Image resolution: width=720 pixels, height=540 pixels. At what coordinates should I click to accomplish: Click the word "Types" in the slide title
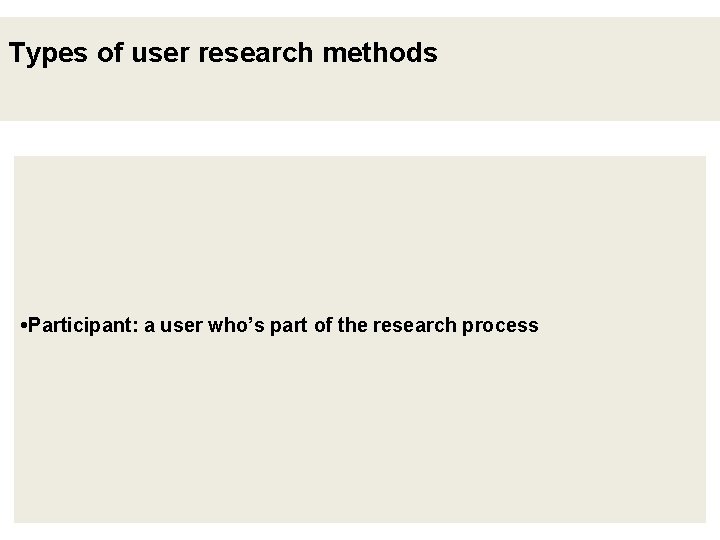49,54
